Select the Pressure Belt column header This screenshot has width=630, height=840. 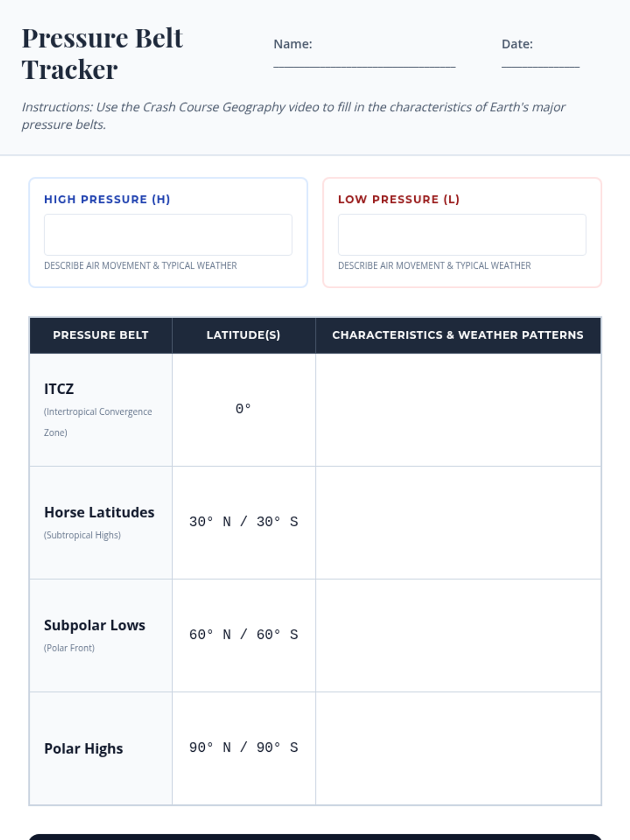pos(101,335)
